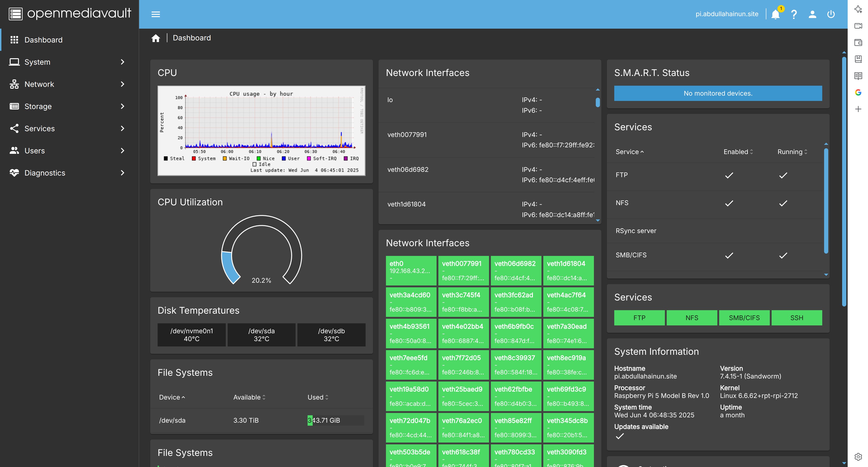Expand the Users menu chevron

pyautogui.click(x=122, y=151)
